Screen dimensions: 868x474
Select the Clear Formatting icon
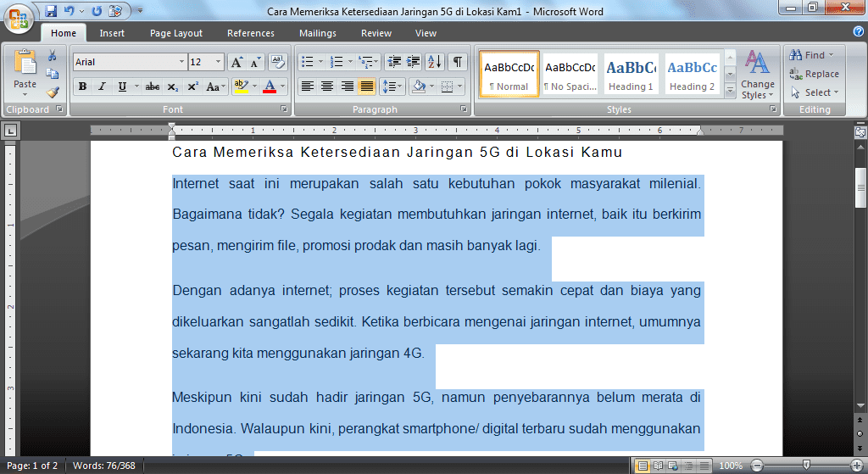tap(278, 62)
